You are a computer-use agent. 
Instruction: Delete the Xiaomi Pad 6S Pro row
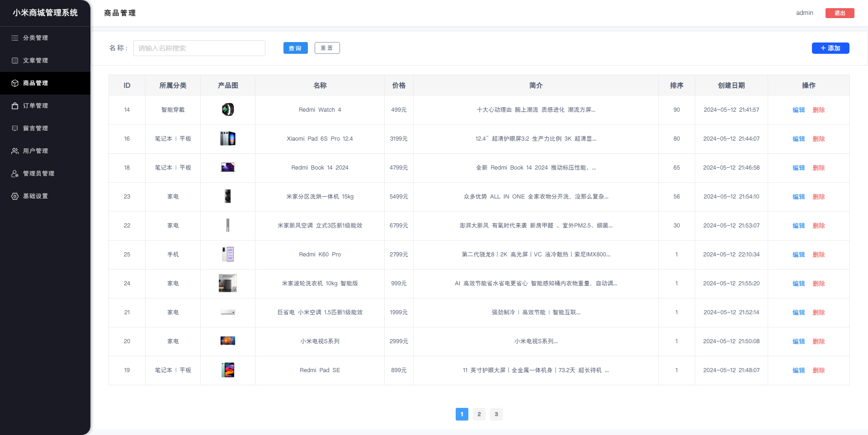(819, 139)
